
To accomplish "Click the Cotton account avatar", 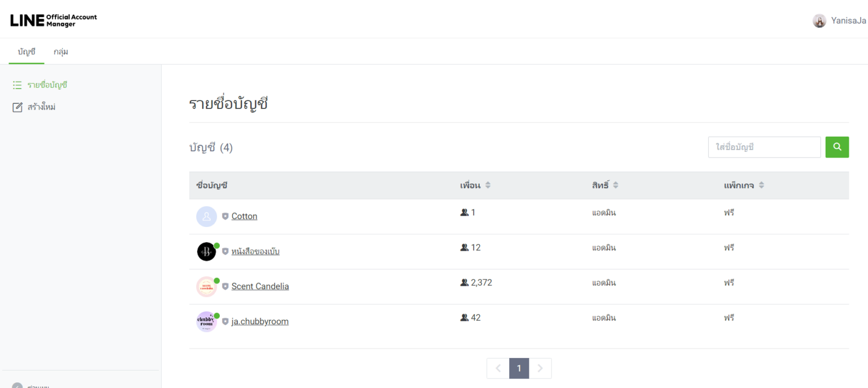I will (x=206, y=216).
